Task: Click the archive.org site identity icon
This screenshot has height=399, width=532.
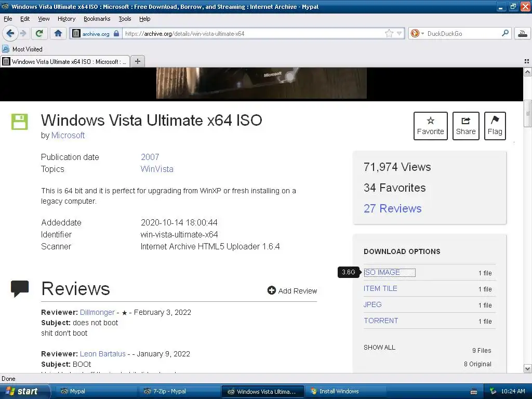Action: pyautogui.click(x=76, y=34)
